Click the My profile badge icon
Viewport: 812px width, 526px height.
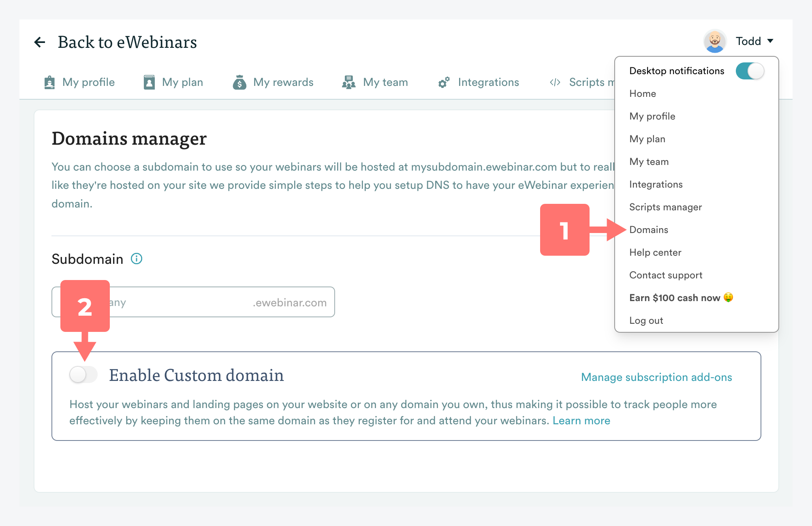(49, 82)
